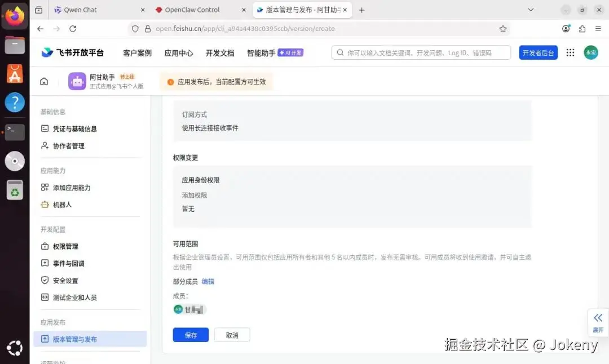Open the tab list dropdown arrow
609x364 pixels.
coord(531,10)
